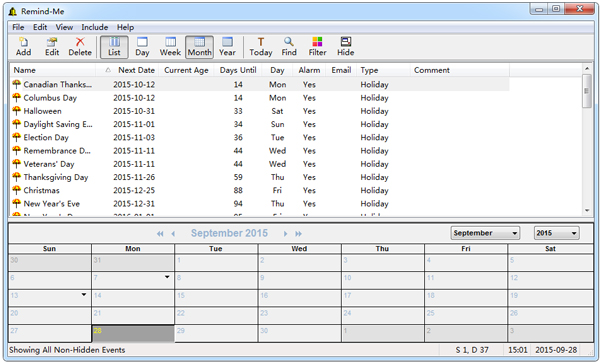Open the Find tool
The width and height of the screenshot is (600, 363).
pos(289,47)
